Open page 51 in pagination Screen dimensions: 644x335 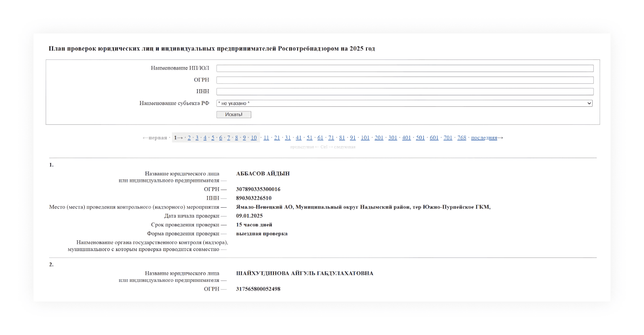[309, 138]
